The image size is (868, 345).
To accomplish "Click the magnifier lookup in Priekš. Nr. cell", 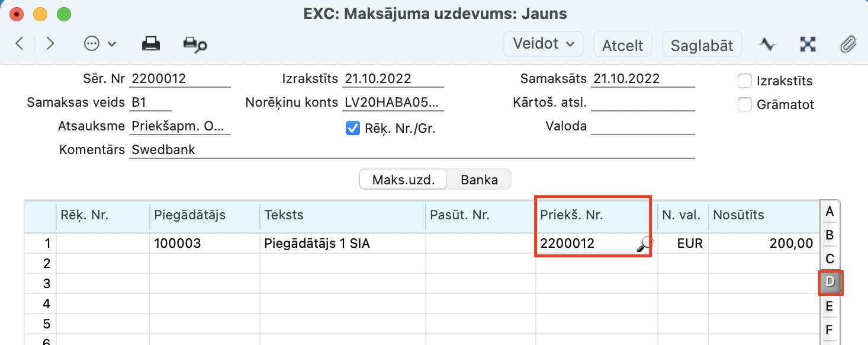I will point(644,244).
